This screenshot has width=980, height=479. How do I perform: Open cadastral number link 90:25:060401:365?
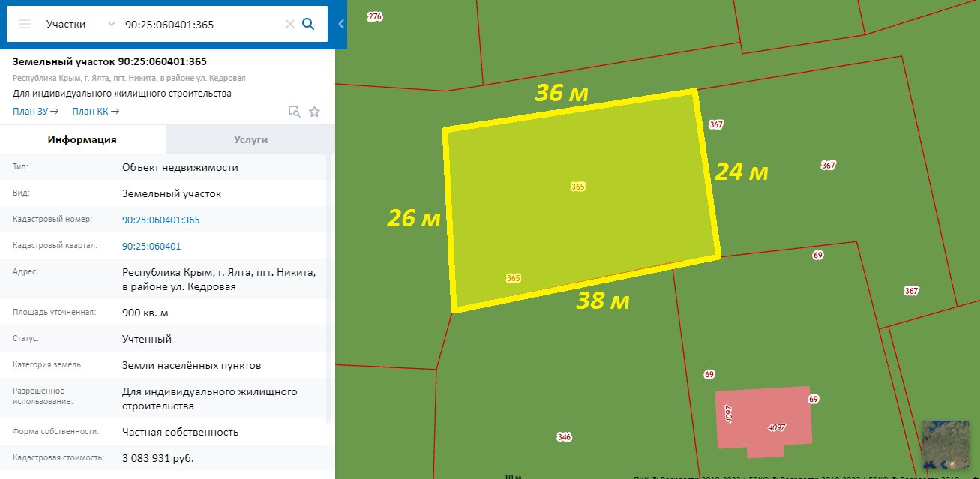[x=161, y=220]
